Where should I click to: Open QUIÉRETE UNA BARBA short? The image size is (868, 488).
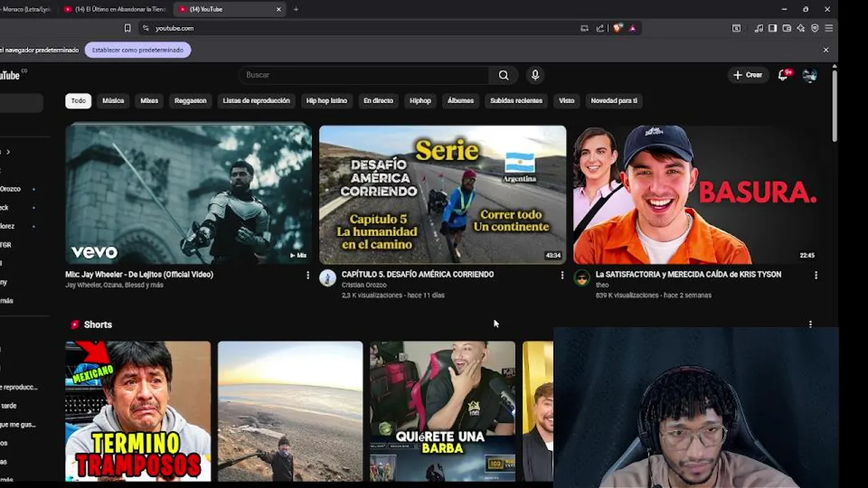[x=443, y=411]
